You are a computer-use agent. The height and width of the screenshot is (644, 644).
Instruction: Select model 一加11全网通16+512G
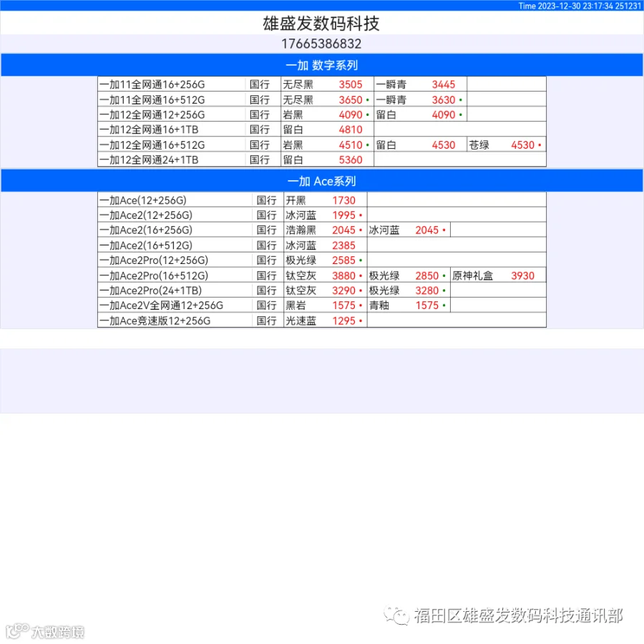[152, 99]
